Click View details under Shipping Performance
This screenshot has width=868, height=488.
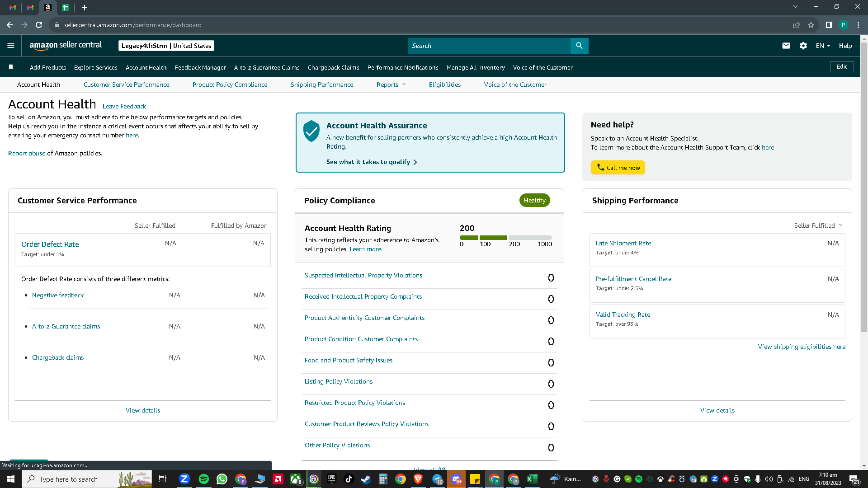click(717, 410)
